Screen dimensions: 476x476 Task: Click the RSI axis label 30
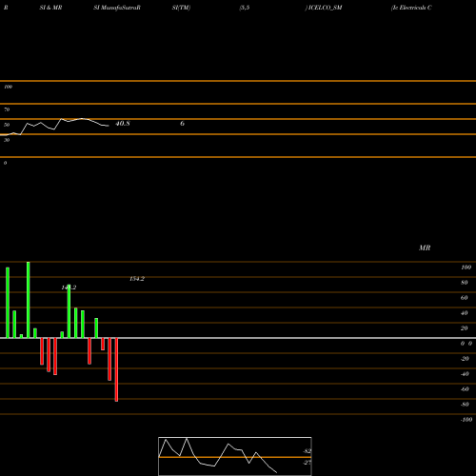click(x=7, y=140)
